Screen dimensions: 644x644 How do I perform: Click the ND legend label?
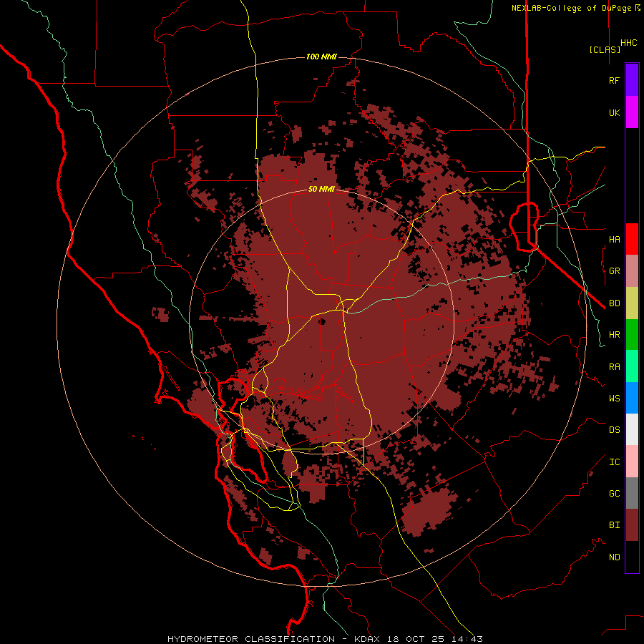click(x=614, y=557)
